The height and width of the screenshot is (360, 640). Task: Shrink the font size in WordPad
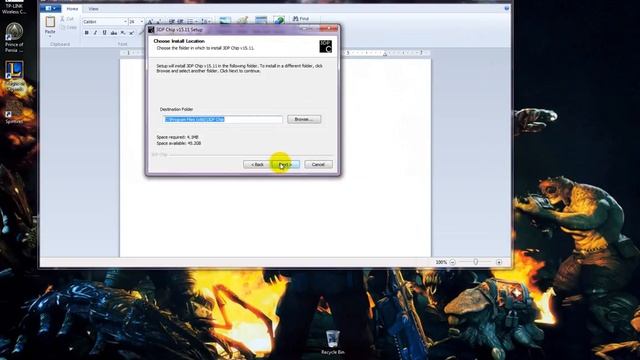[158, 21]
